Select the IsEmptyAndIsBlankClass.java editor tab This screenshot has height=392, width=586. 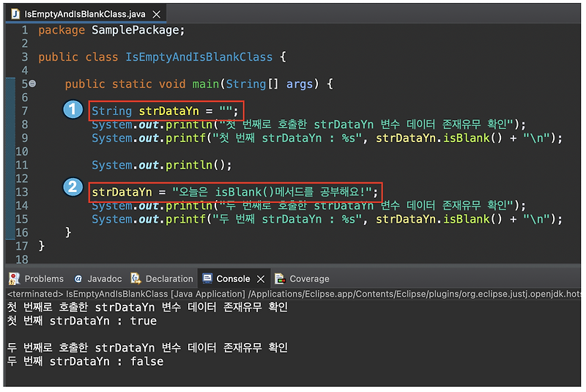tap(85, 14)
